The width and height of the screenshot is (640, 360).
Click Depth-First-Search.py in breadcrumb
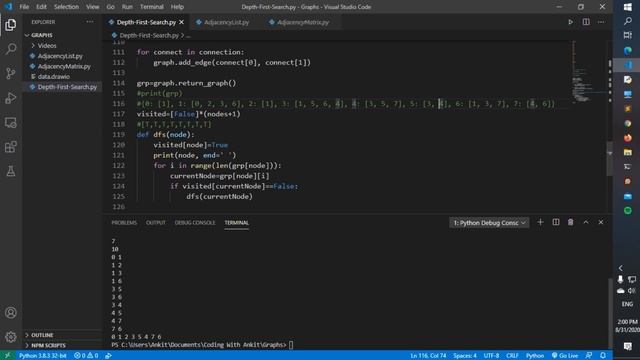tap(149, 36)
